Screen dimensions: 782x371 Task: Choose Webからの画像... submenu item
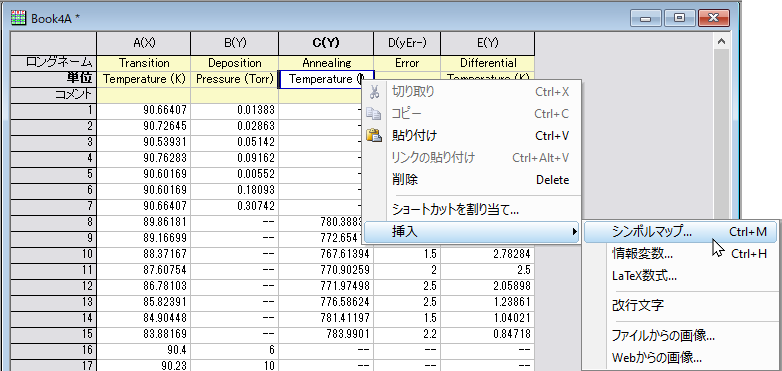(680, 357)
